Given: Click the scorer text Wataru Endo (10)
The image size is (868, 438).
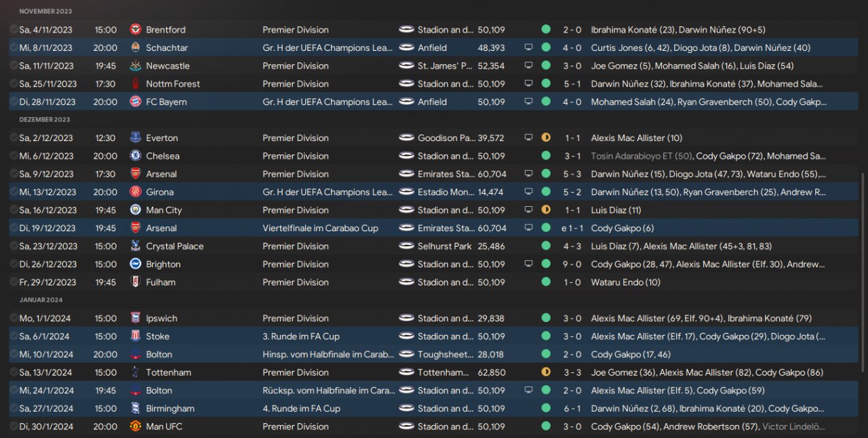Looking at the screenshot, I should (625, 282).
